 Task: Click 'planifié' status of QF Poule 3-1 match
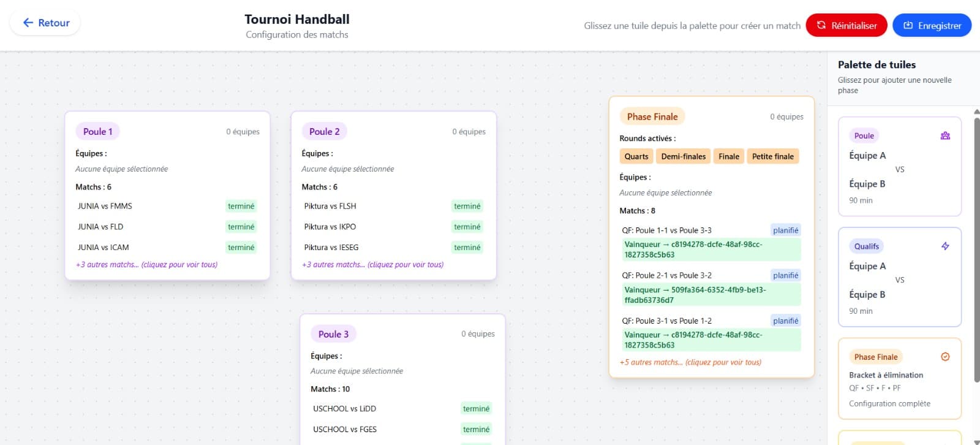tap(786, 321)
